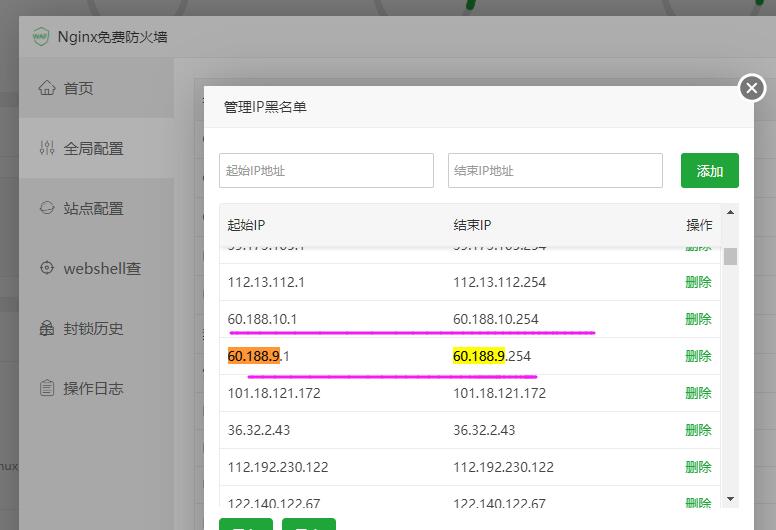Click the blacklist scrollbar down arrow
The width and height of the screenshot is (776, 530).
click(x=730, y=499)
